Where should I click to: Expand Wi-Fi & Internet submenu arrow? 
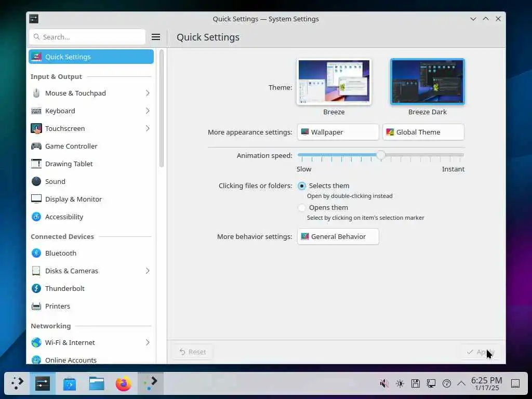[148, 342]
